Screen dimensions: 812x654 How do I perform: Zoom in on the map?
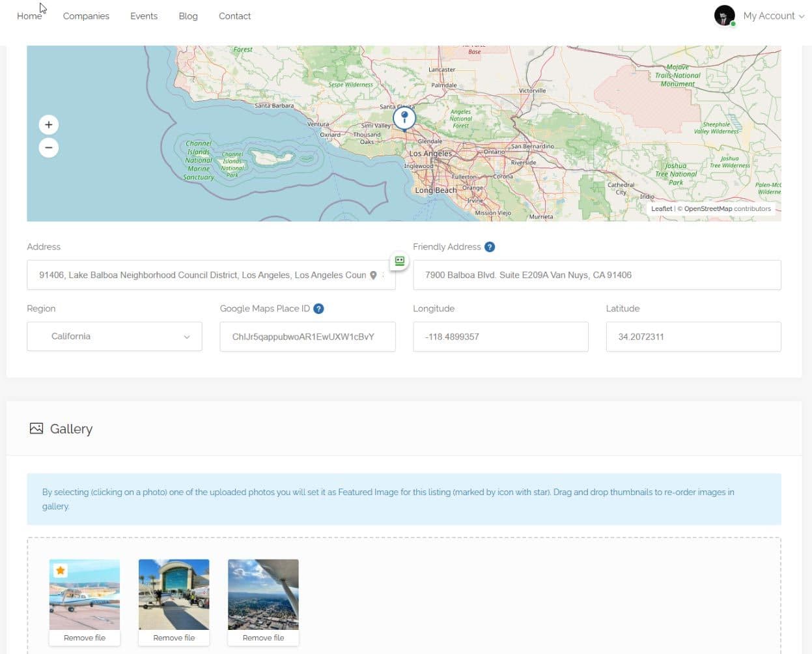coord(49,124)
